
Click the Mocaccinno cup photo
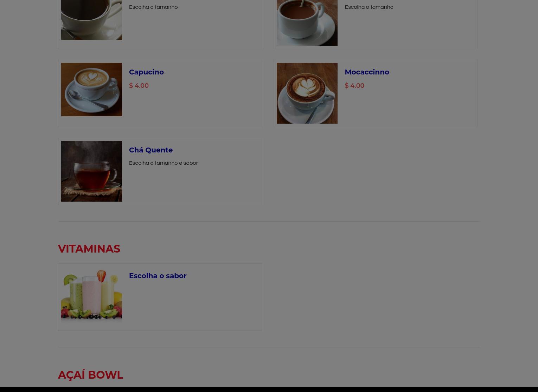(307, 93)
